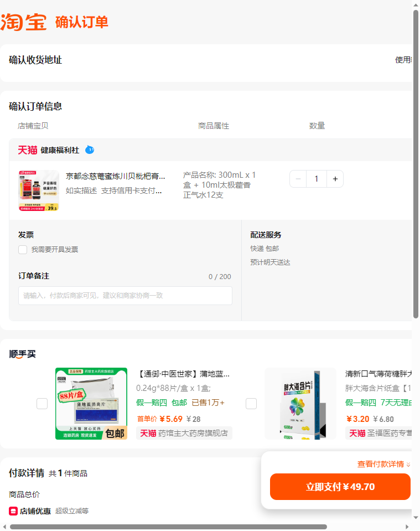Open the 京都念慈菴蜜炼川贝枇杷膏 product title link
The height and width of the screenshot is (531, 420).
pos(116,177)
